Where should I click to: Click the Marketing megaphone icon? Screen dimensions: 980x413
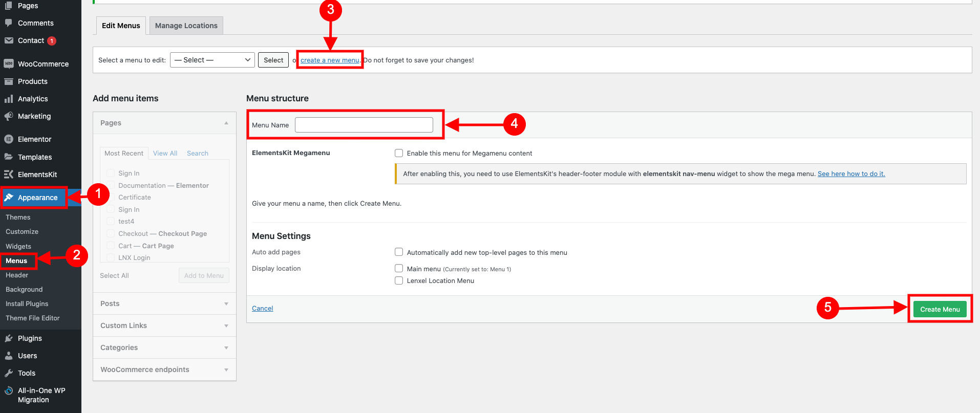[9, 116]
